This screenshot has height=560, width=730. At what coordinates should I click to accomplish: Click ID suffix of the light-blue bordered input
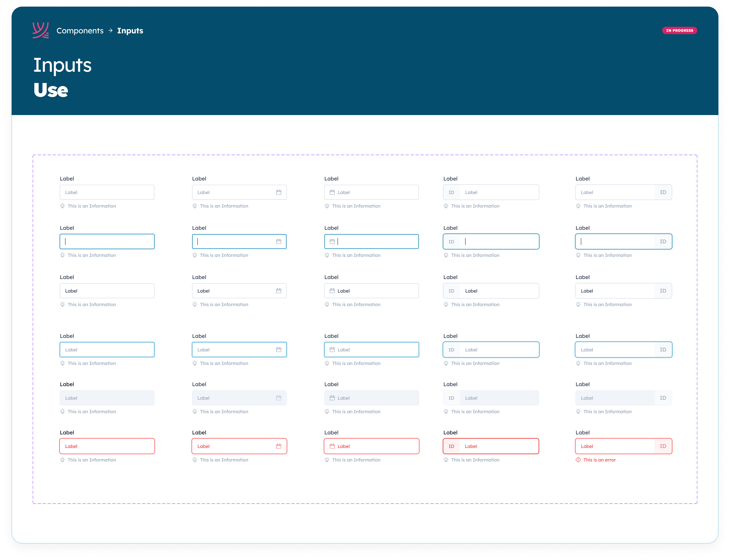[663, 350]
